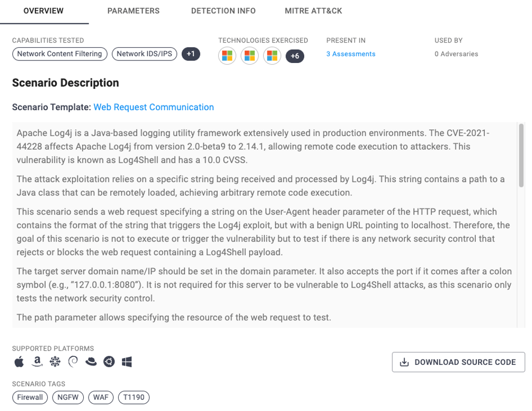Click the Amazon Linux platform icon
The width and height of the screenshot is (532, 411).
coord(37,362)
